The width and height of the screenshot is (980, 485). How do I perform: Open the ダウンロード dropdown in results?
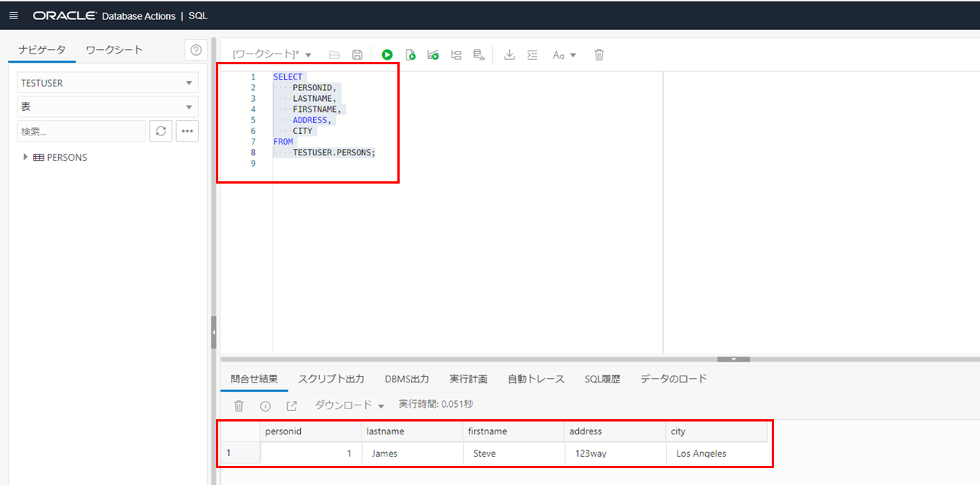pos(349,405)
